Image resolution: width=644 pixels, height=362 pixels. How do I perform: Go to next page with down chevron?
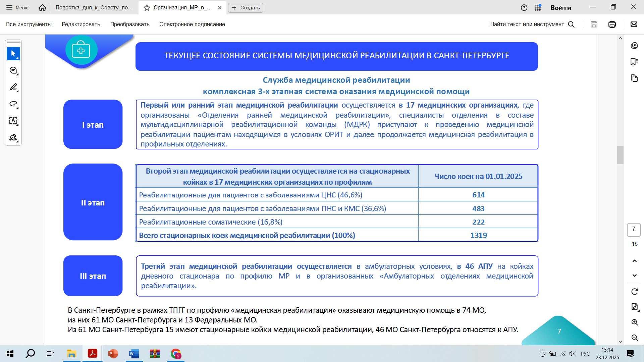(x=634, y=276)
